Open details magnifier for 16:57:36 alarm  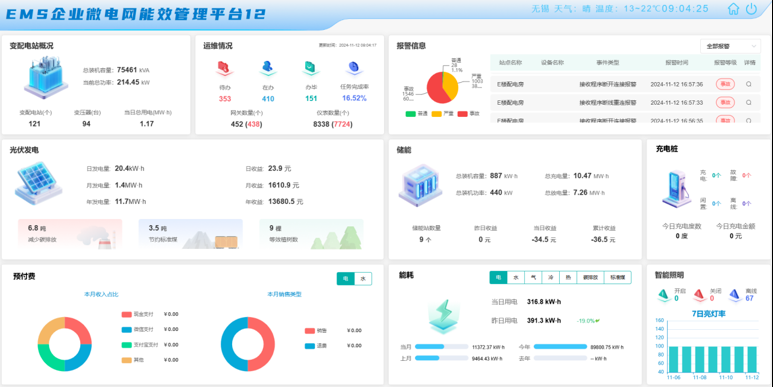click(x=749, y=84)
